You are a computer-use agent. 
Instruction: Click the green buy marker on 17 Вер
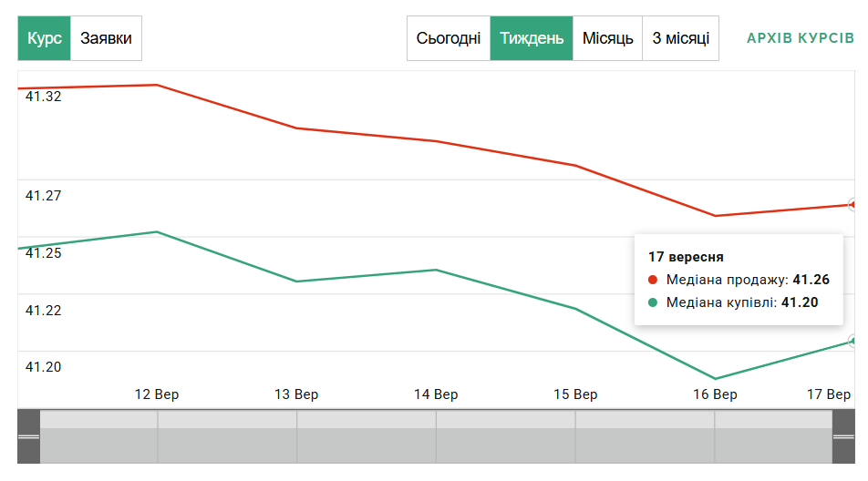click(x=853, y=342)
